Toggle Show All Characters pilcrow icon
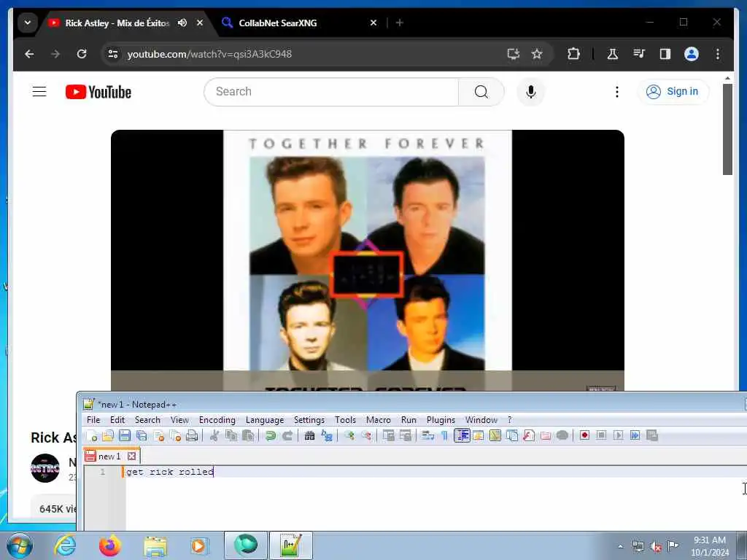Image resolution: width=747 pixels, height=560 pixels. [444, 436]
